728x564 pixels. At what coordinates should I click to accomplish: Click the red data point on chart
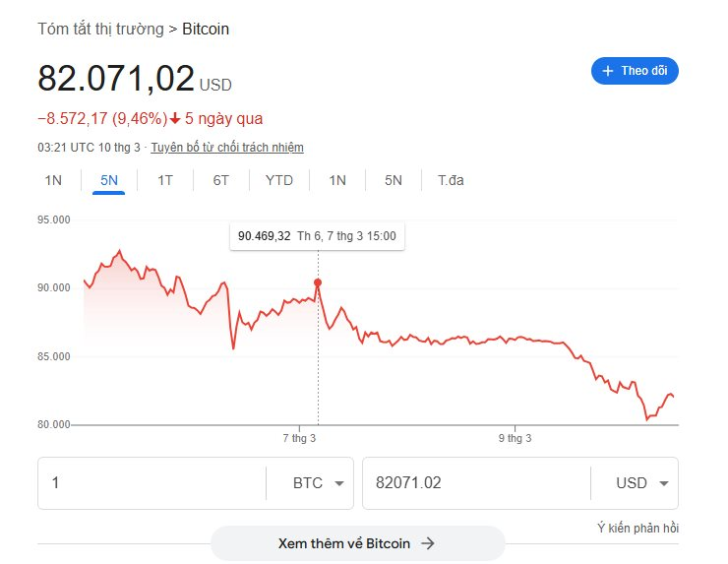pyautogui.click(x=318, y=282)
